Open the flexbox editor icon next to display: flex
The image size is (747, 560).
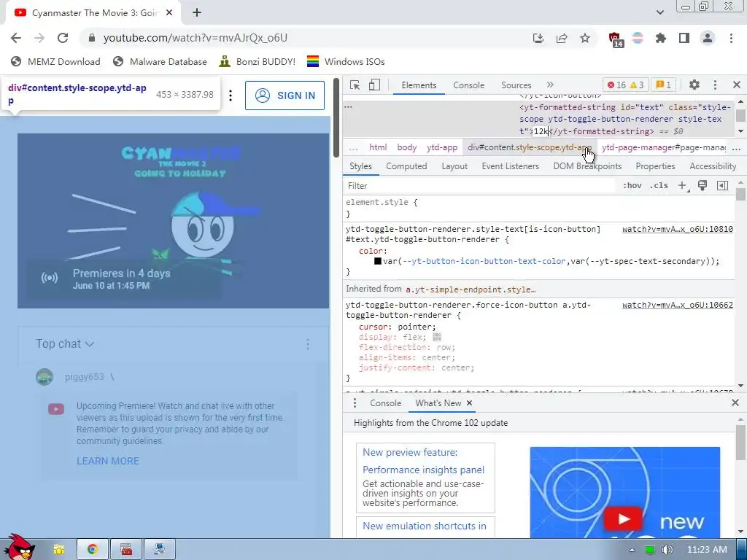click(437, 337)
